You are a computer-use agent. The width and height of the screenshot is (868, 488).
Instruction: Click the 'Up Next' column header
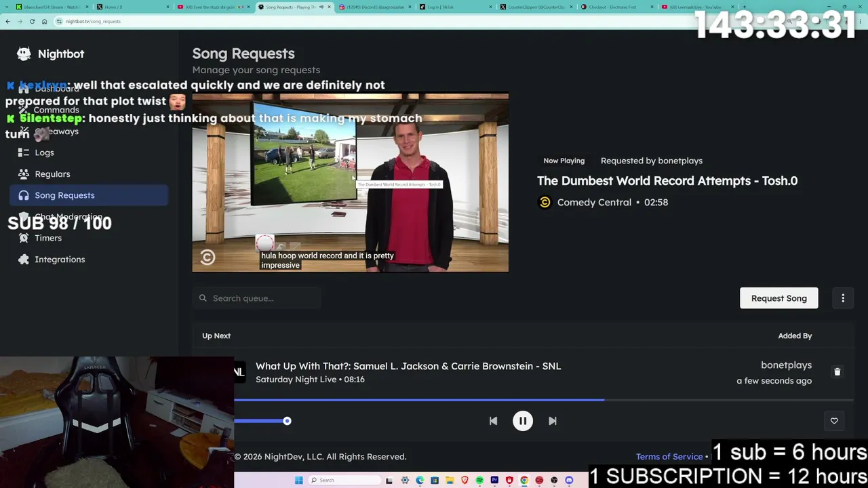click(x=216, y=335)
